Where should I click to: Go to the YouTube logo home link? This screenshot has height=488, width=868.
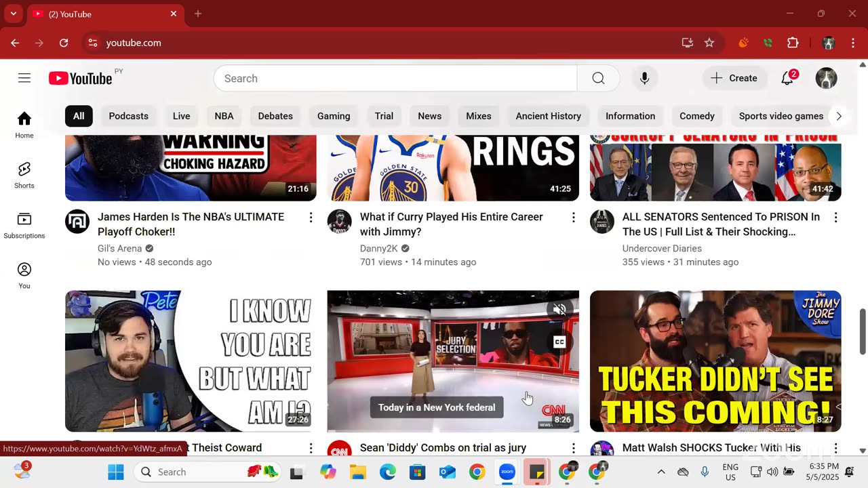80,79
